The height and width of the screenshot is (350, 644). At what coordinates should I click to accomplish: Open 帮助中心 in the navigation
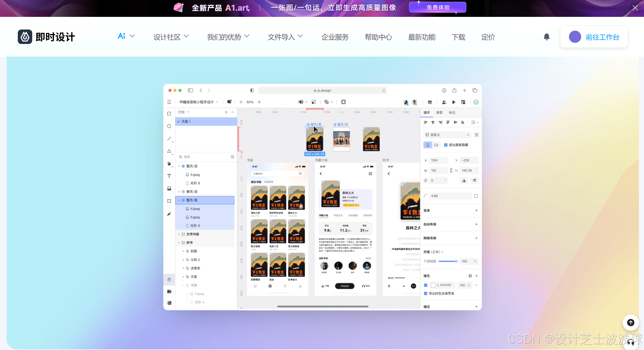tap(378, 37)
